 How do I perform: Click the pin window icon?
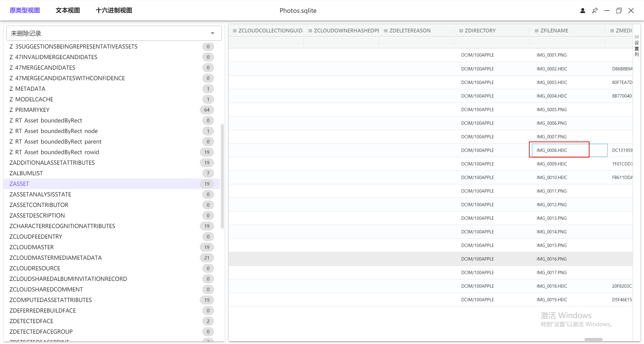595,11
